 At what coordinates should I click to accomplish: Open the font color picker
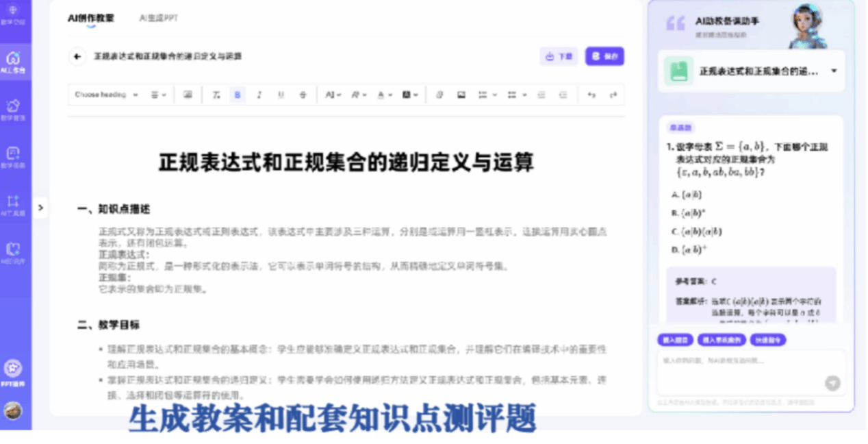[x=383, y=95]
